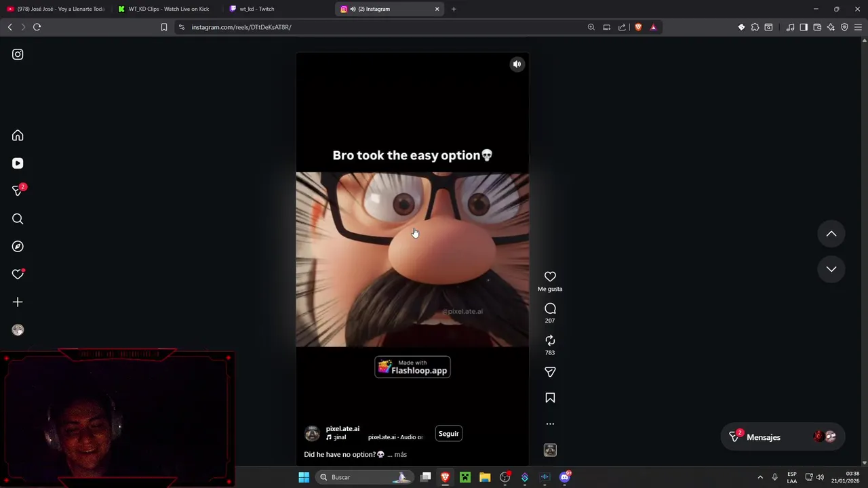Open Brave VPN shield icon
This screenshot has height=488, width=868.
point(844,27)
